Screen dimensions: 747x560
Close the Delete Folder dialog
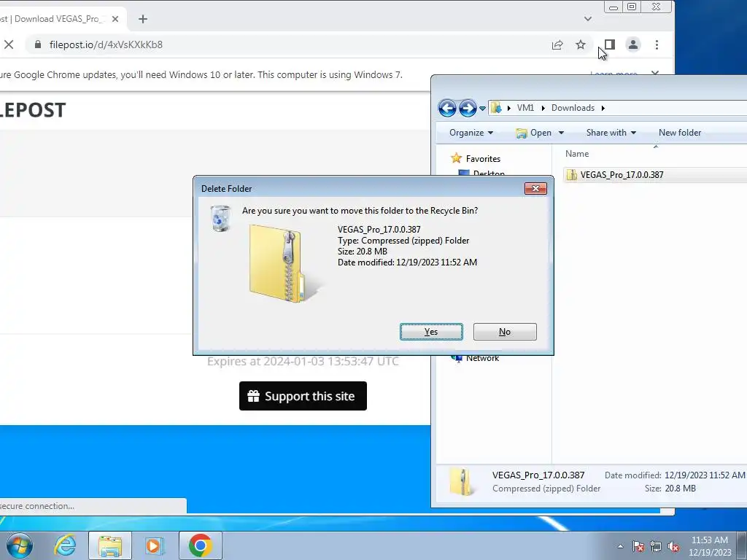pyautogui.click(x=535, y=189)
